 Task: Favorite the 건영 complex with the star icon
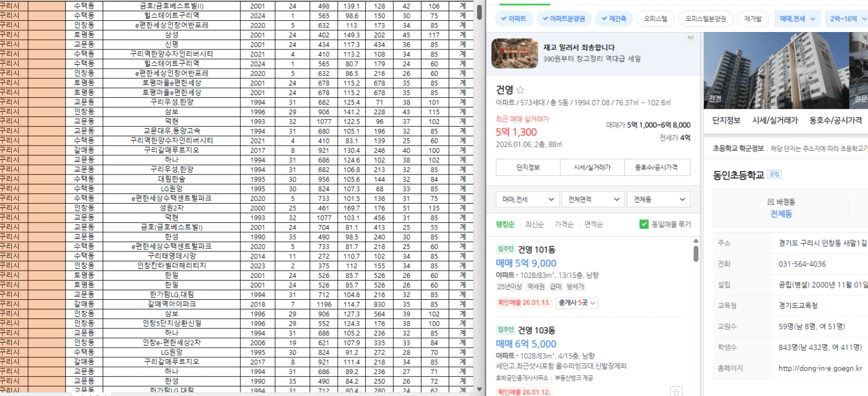click(x=521, y=89)
